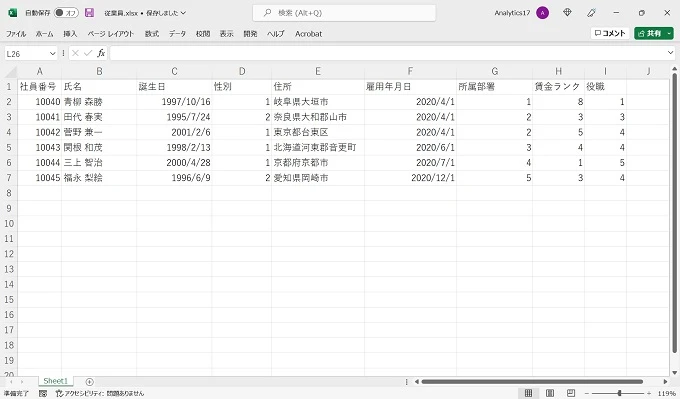Click the Excel app icon in title bar

click(13, 13)
